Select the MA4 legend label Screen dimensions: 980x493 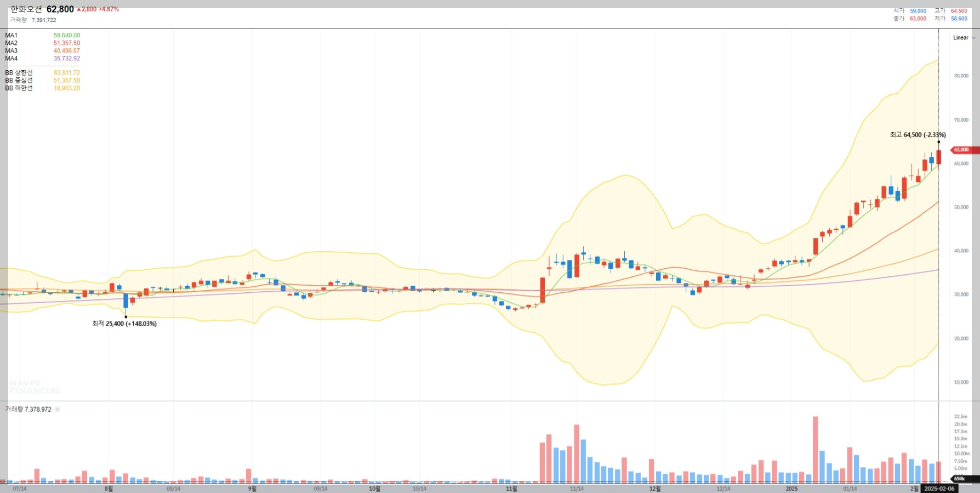(x=12, y=59)
